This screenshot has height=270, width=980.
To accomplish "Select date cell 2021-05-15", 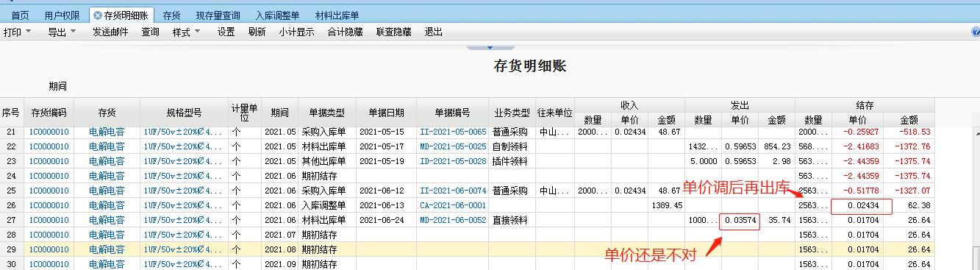I will pyautogui.click(x=386, y=132).
